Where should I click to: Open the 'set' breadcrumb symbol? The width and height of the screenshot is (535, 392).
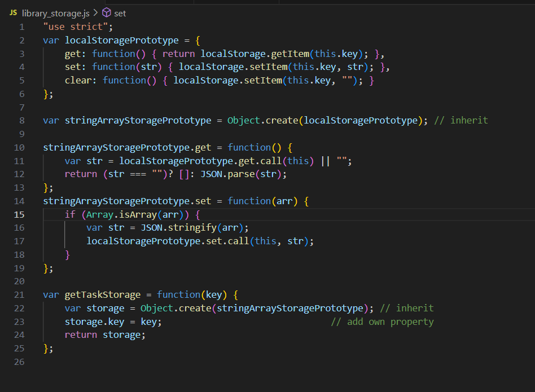pos(120,14)
